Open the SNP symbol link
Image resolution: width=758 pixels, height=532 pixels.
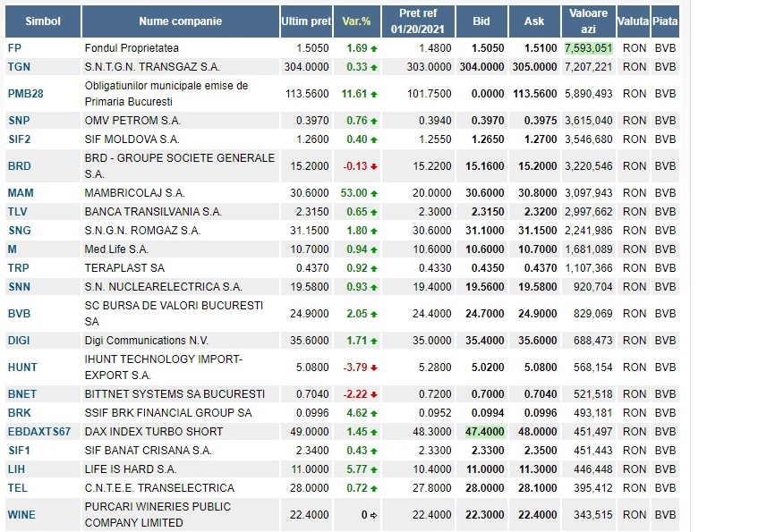[x=19, y=121]
